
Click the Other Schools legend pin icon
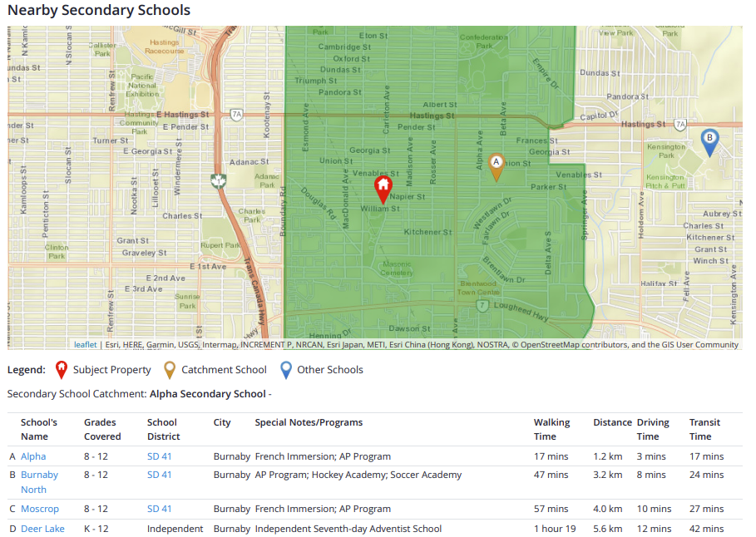(x=285, y=370)
